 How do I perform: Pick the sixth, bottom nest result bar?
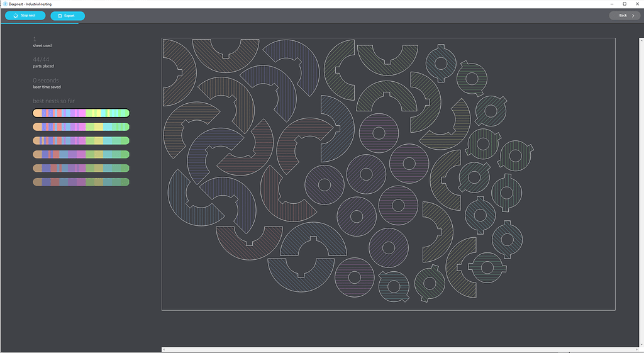coord(81,182)
